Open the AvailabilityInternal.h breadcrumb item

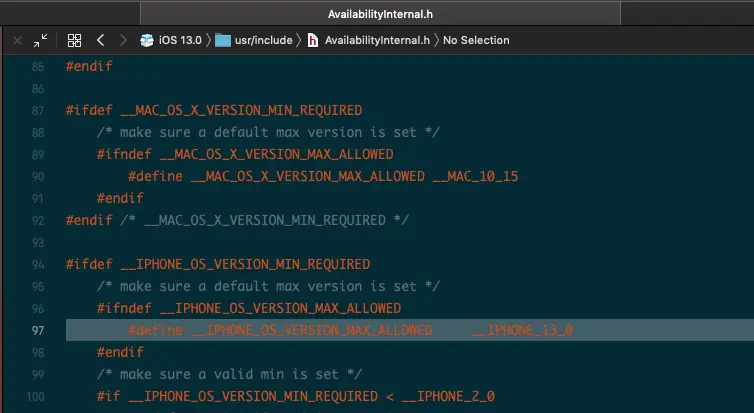click(x=377, y=40)
